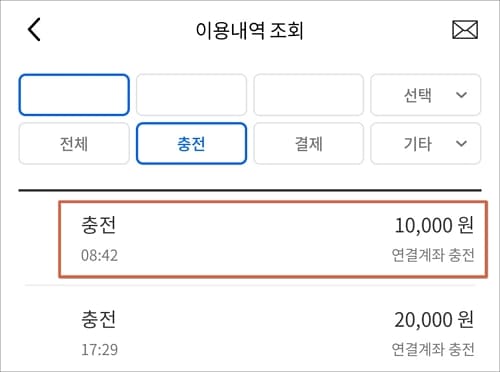Choose the second blank period box
This screenshot has width=500, height=372.
[191, 95]
